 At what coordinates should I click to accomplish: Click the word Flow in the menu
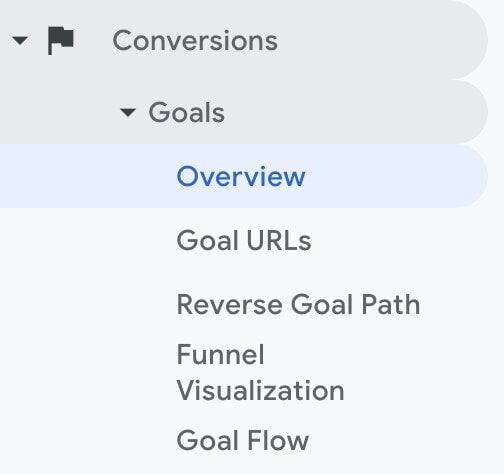tap(278, 441)
